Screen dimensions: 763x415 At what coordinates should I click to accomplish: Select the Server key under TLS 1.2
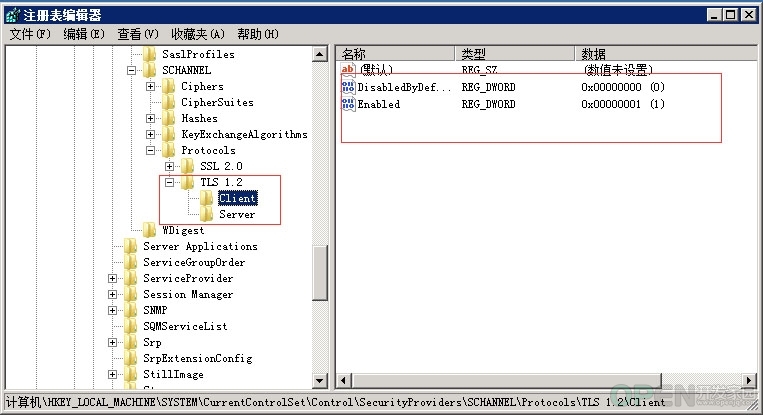237,215
